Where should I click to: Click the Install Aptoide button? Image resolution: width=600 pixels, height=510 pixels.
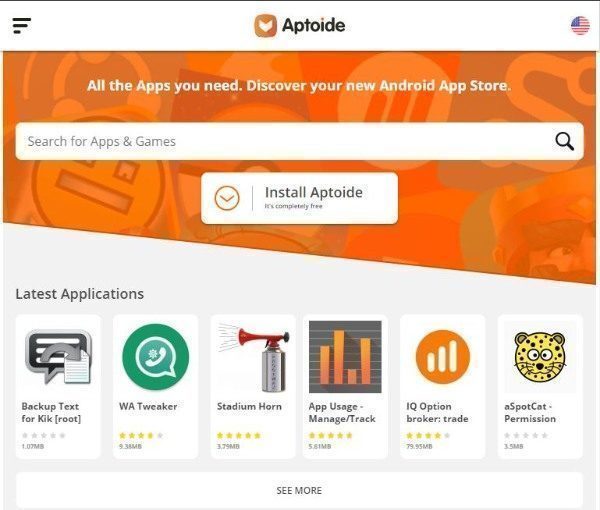299,198
